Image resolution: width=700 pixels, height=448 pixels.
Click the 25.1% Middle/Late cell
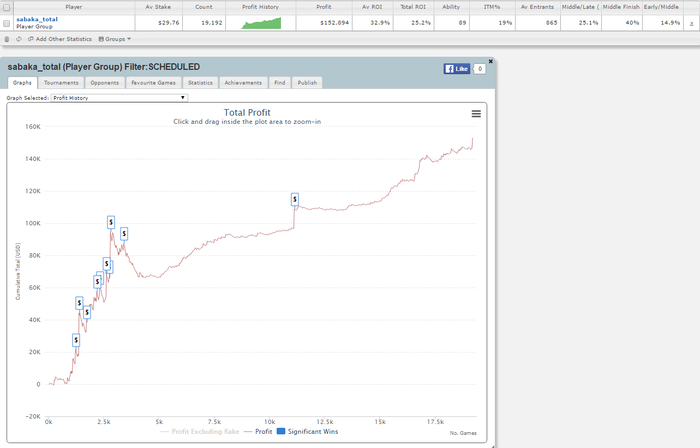click(x=580, y=23)
